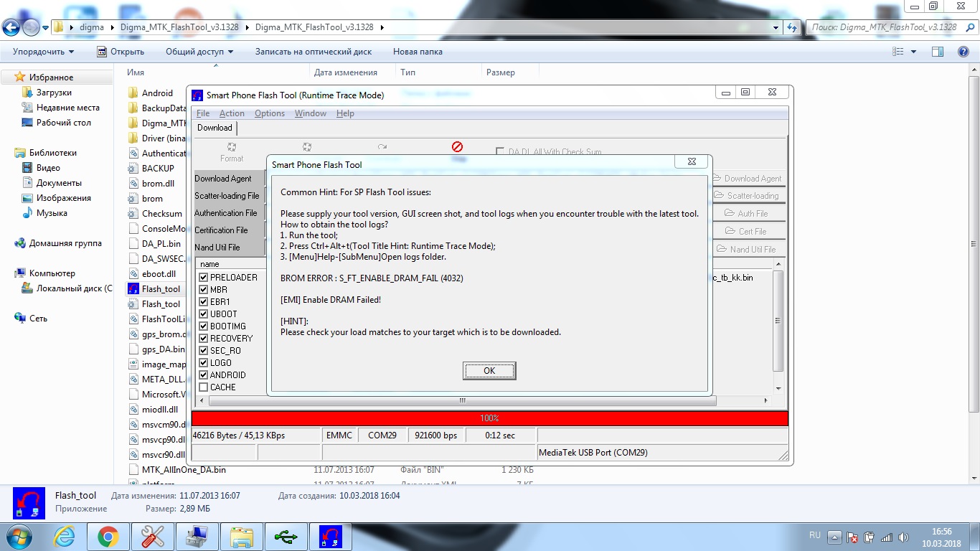The width and height of the screenshot is (980, 551).
Task: Launch Google Chrome from the taskbar
Action: pyautogui.click(x=108, y=536)
